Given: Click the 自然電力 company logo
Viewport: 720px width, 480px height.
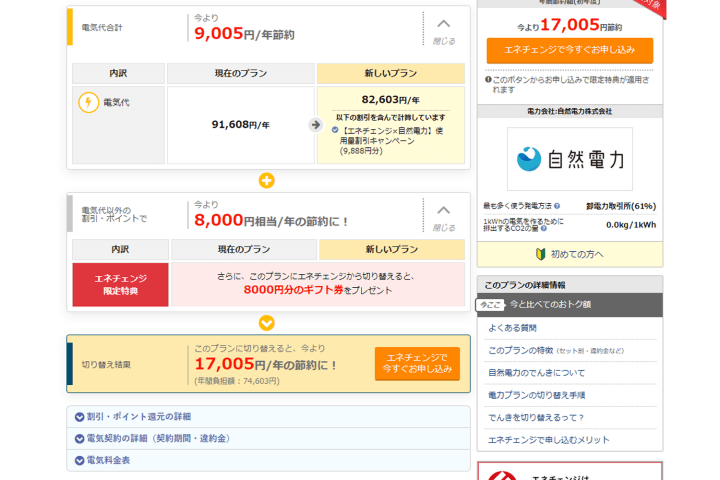Looking at the screenshot, I should pyautogui.click(x=570, y=159).
